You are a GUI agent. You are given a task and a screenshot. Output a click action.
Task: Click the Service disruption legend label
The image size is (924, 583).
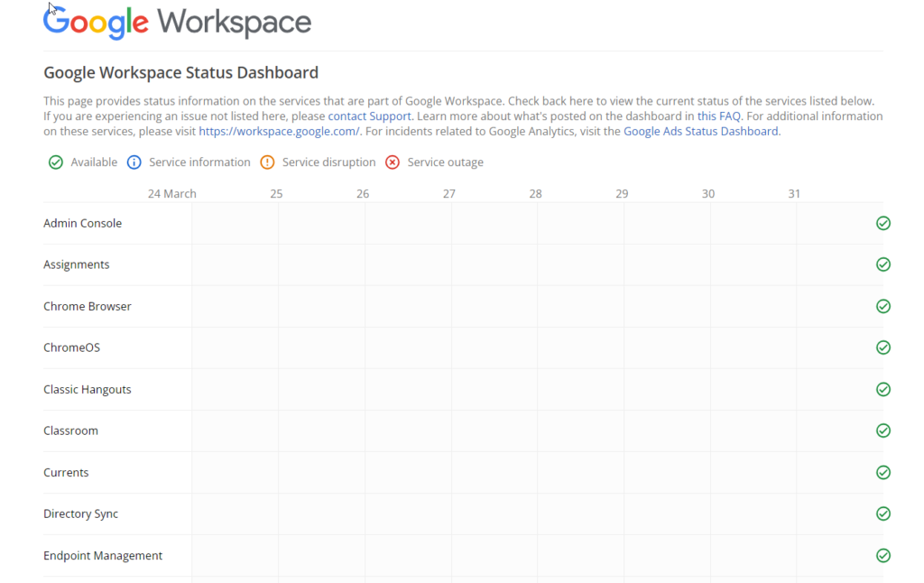328,162
